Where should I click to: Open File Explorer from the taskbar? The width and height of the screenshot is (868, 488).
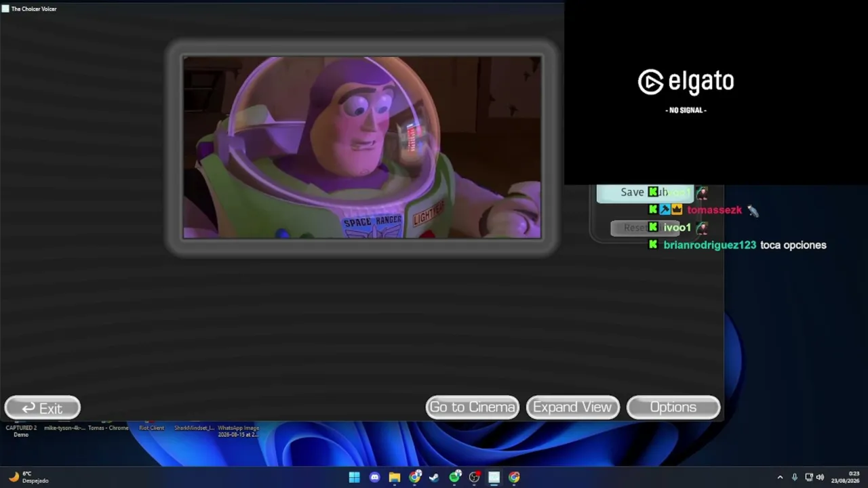[x=394, y=477]
